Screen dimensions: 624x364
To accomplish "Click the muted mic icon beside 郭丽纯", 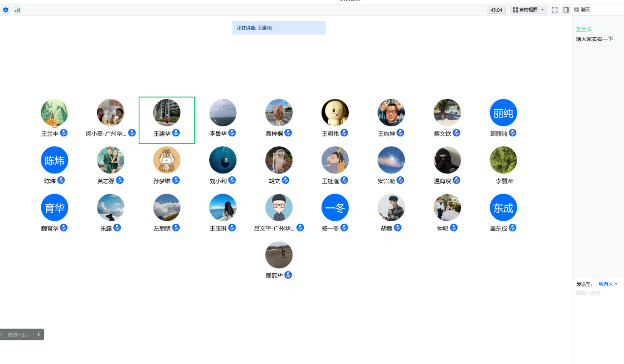I will coord(513,133).
